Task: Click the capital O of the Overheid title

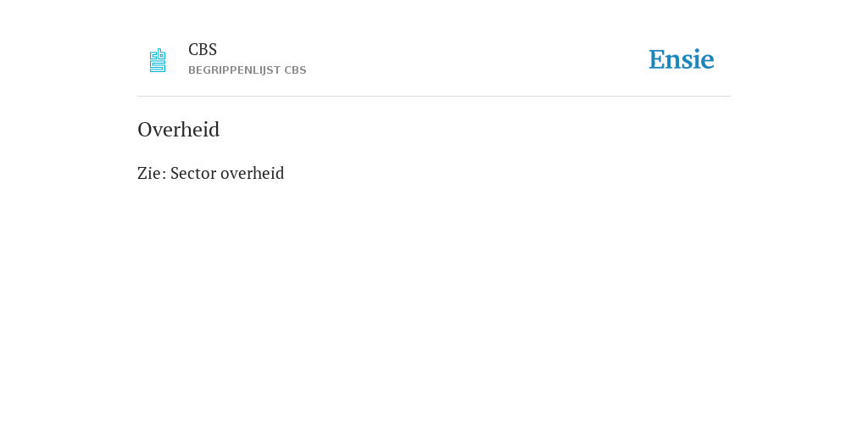Action: pyautogui.click(x=144, y=130)
